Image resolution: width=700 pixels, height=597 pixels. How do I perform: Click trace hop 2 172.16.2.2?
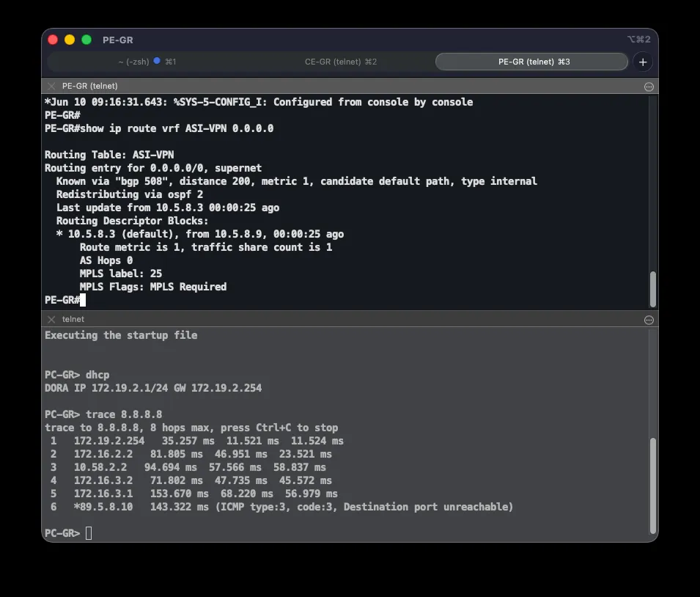click(191, 454)
